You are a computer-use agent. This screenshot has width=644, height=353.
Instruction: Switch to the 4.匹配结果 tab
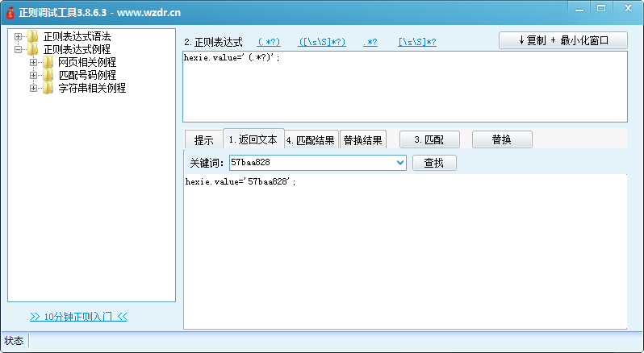coord(311,139)
